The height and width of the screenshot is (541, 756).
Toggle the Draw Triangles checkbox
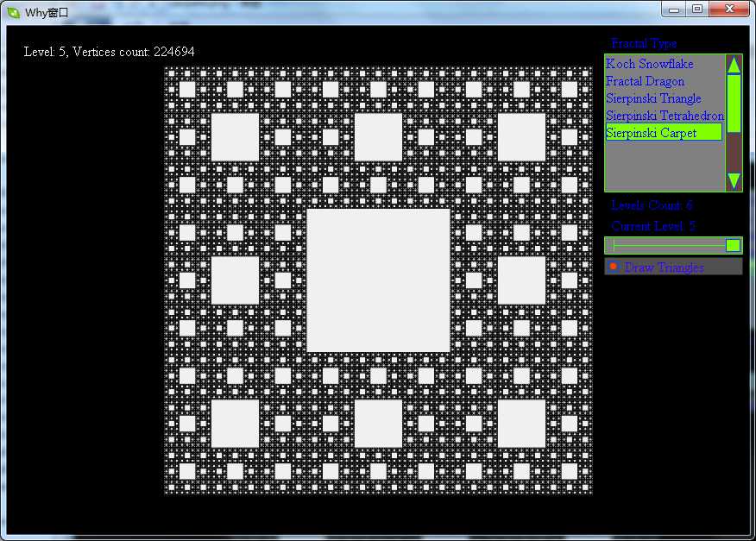click(x=614, y=266)
